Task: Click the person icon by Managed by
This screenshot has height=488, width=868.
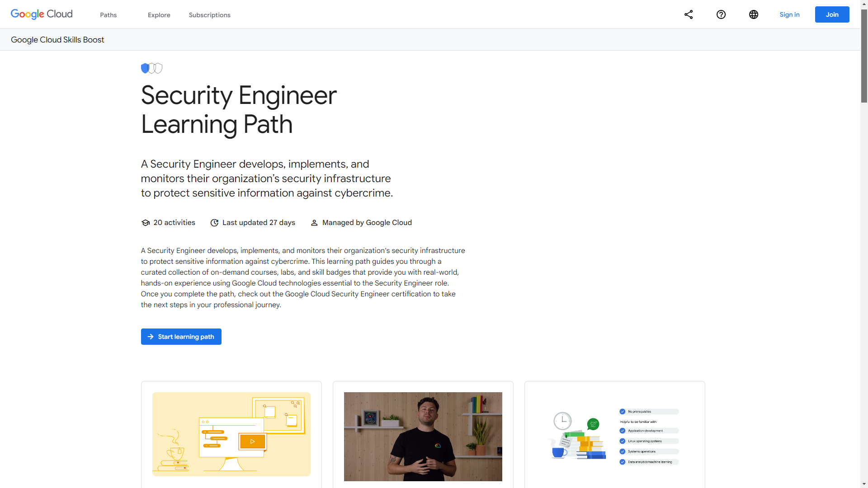Action: [314, 223]
